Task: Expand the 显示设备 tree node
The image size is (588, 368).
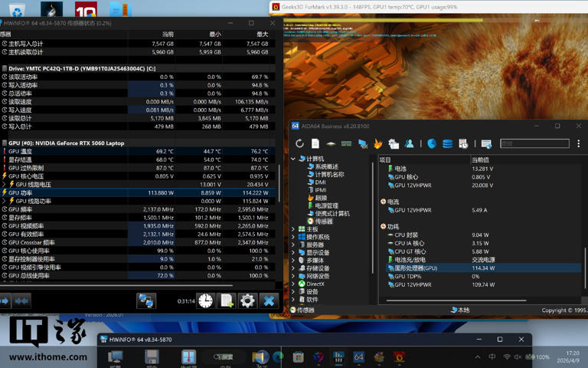Action: coord(293,253)
